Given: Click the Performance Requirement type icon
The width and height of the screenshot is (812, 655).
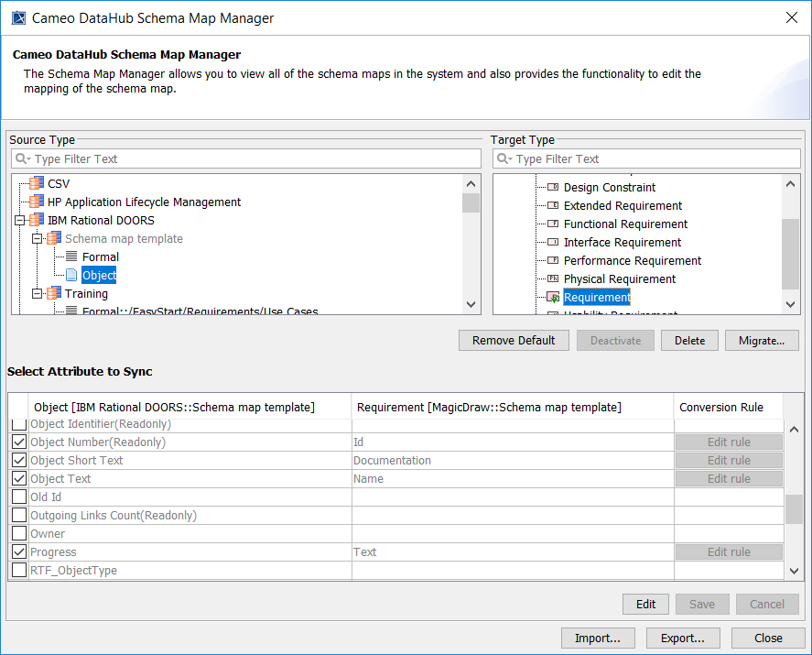Looking at the screenshot, I should [553, 261].
